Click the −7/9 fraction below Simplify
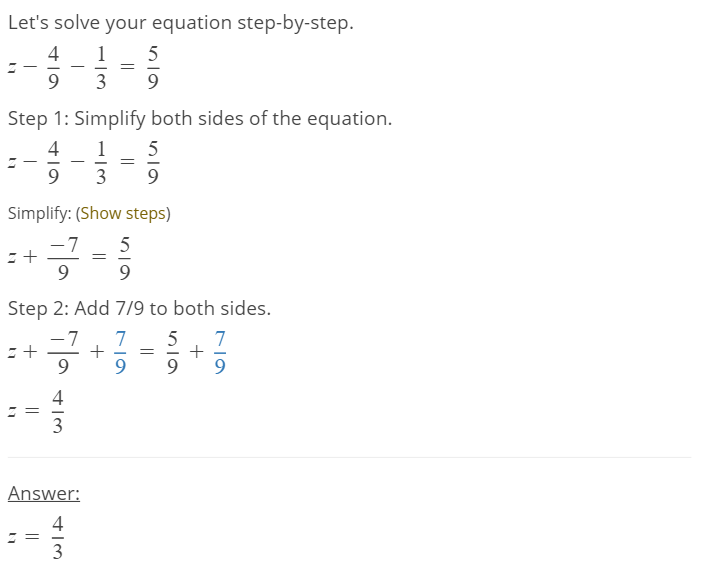The width and height of the screenshot is (713, 566). click(x=61, y=257)
